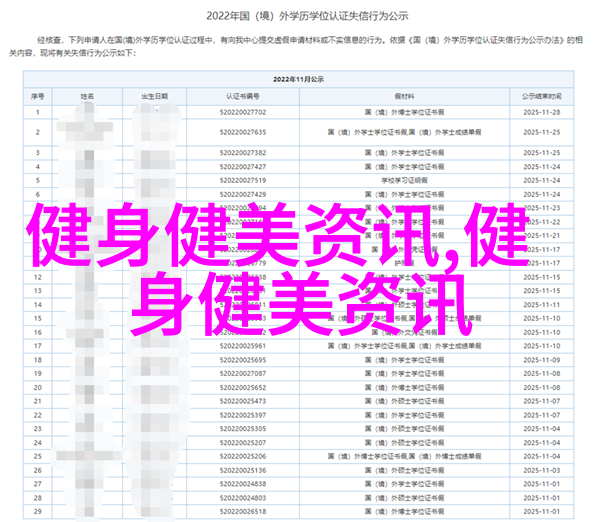Click the 2022年11月 table section header

[300, 78]
